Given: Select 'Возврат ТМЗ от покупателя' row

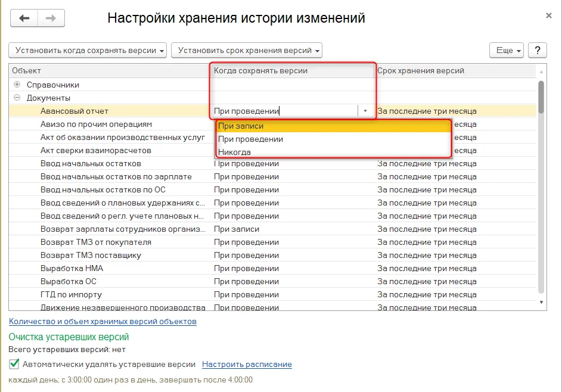Looking at the screenshot, I should pyautogui.click(x=273, y=242).
